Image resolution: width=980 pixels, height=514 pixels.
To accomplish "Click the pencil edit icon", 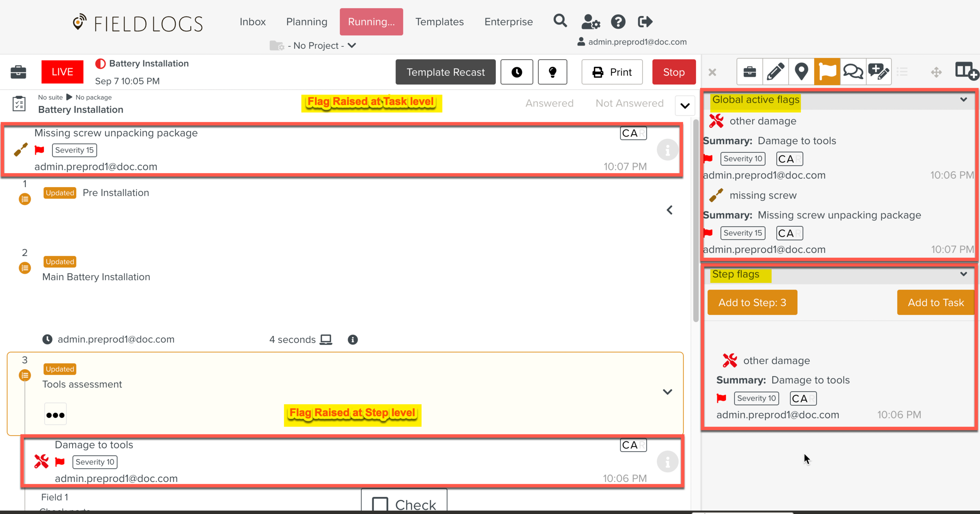I will pos(775,72).
